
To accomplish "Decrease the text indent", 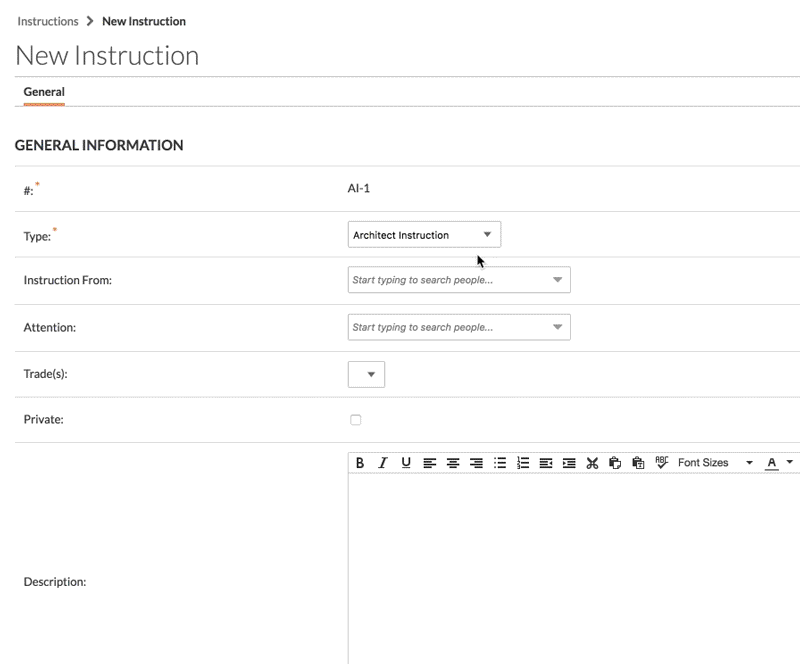I will click(546, 463).
